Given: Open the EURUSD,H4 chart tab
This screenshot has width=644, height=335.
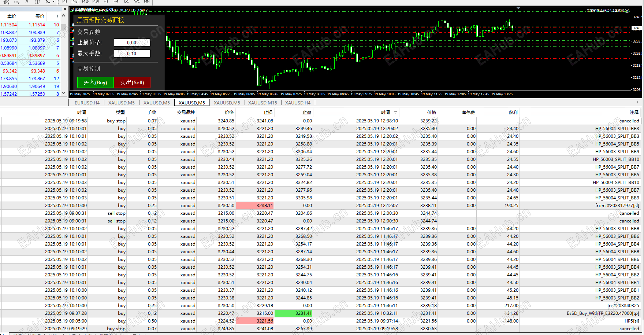Looking at the screenshot, I should [87, 103].
